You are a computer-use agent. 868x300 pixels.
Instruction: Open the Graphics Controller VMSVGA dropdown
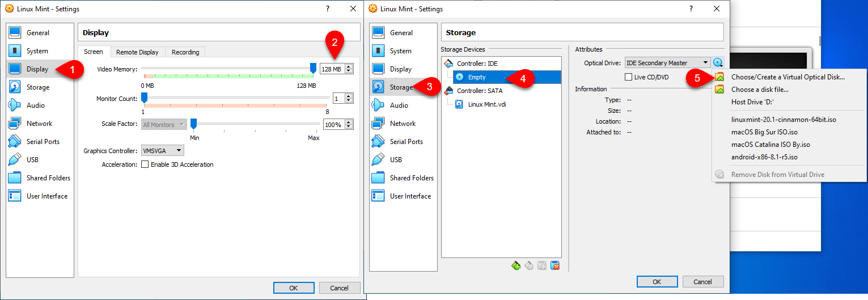[x=163, y=151]
